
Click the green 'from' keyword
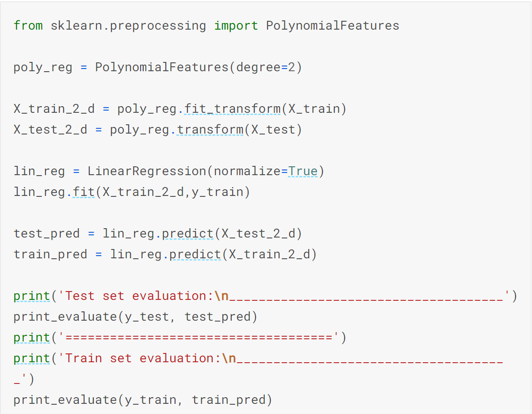click(28, 26)
